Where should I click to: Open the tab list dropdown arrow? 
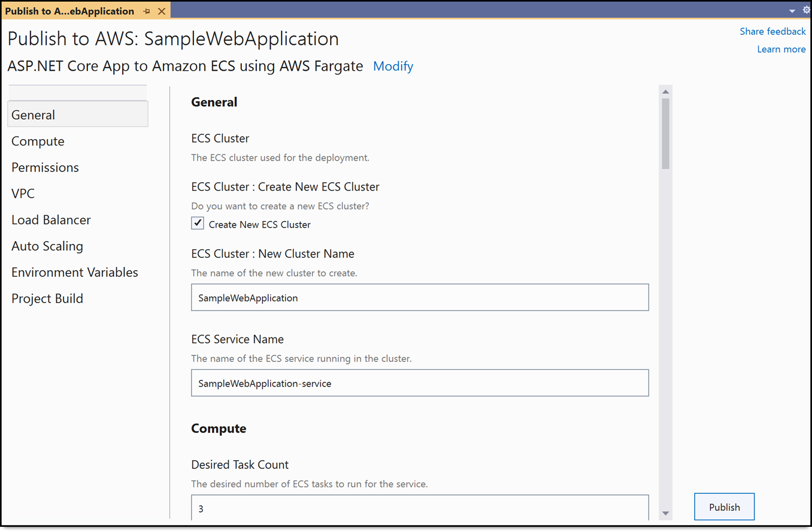click(x=792, y=11)
